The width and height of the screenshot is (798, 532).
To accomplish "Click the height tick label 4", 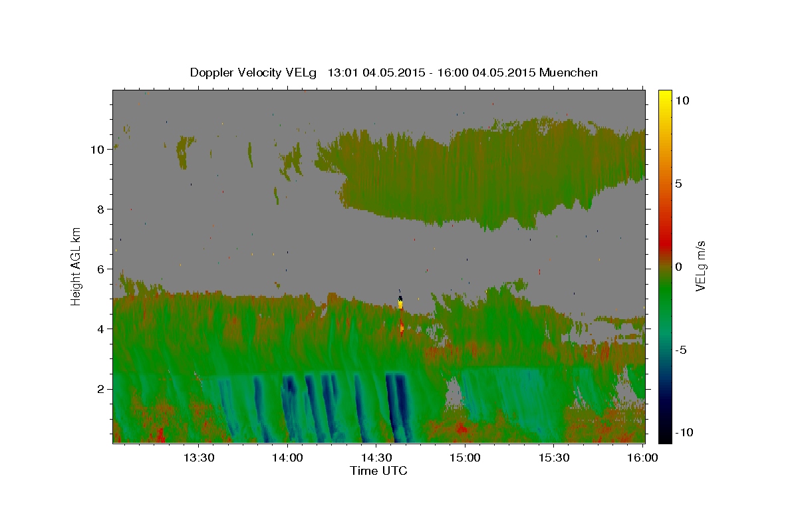I will pos(101,329).
